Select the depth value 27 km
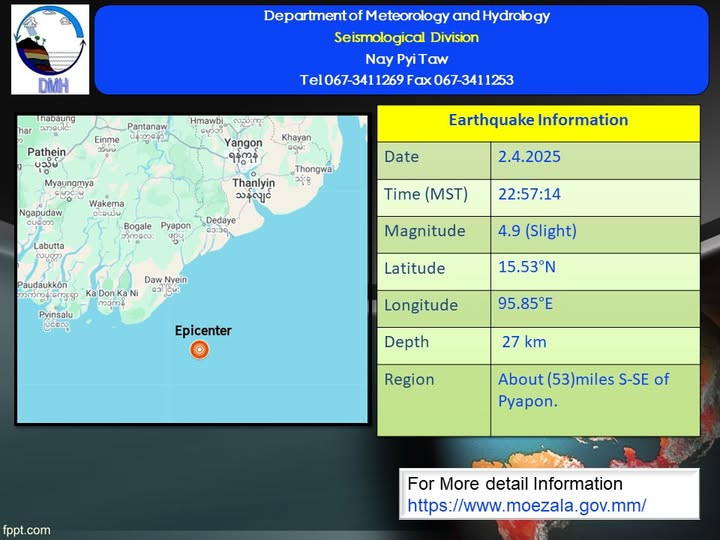Screen dimensions: 720x540 (x=524, y=342)
